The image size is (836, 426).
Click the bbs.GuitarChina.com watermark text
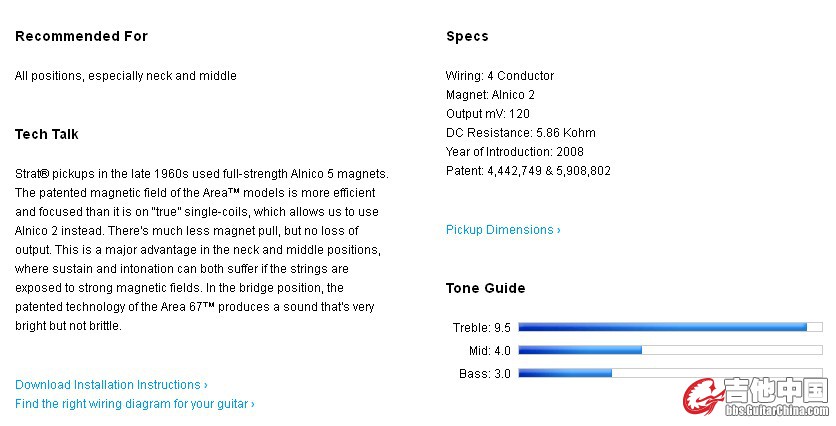(x=776, y=410)
